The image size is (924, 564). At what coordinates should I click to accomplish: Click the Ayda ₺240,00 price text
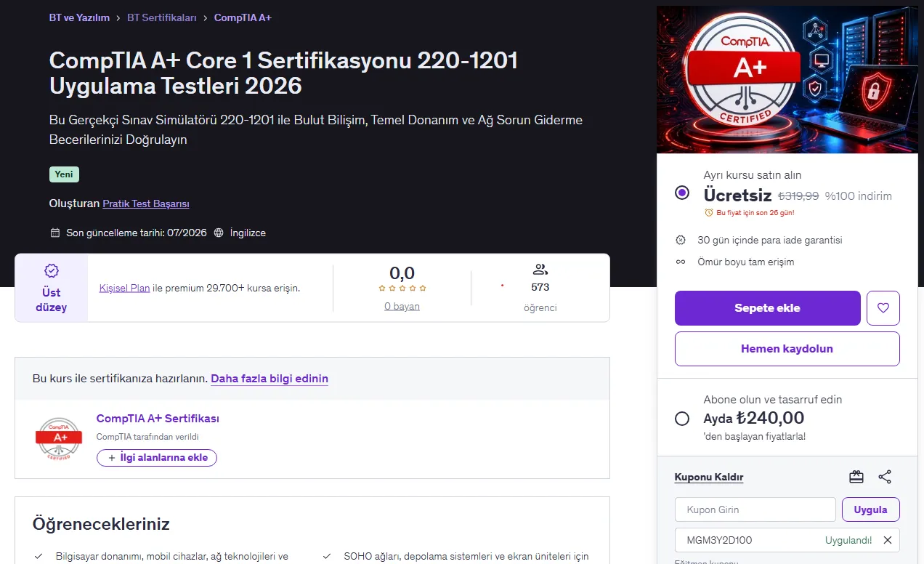pyautogui.click(x=754, y=418)
